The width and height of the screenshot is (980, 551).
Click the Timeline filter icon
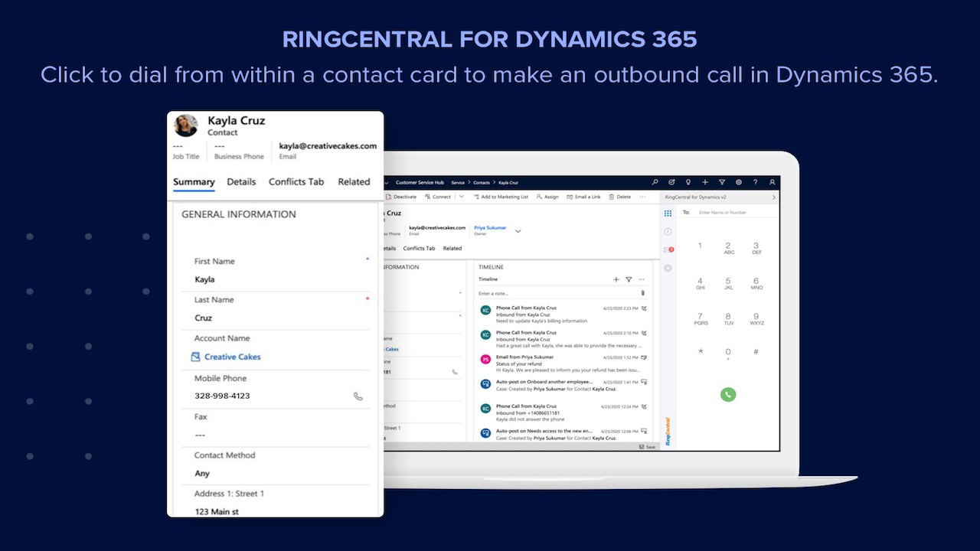click(x=629, y=279)
